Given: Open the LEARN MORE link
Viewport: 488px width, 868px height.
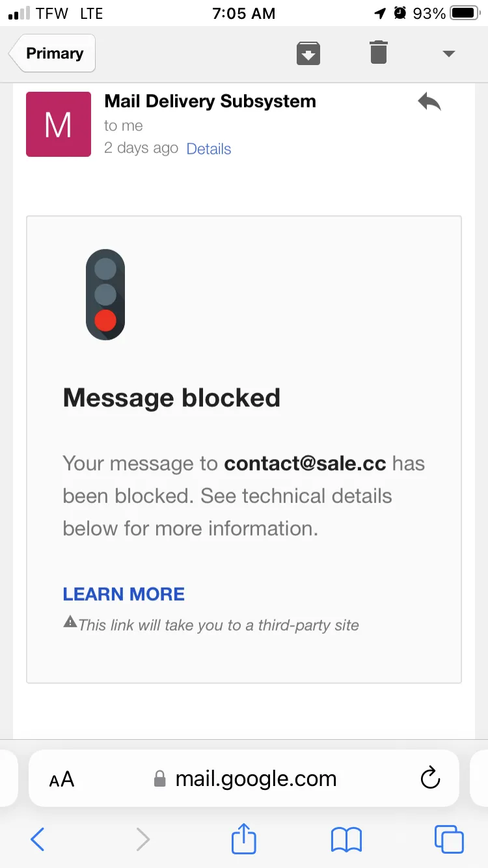Looking at the screenshot, I should point(124,594).
